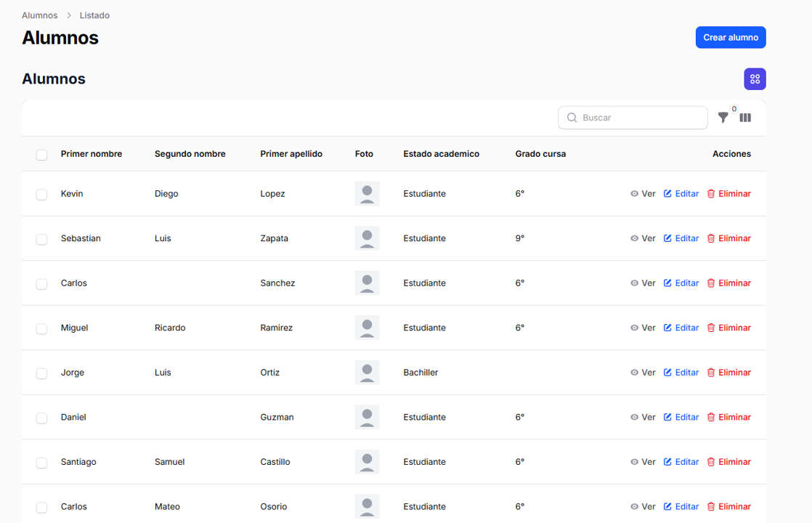The image size is (812, 523).
Task: Click the magnifier icon in search box
Action: pyautogui.click(x=572, y=118)
